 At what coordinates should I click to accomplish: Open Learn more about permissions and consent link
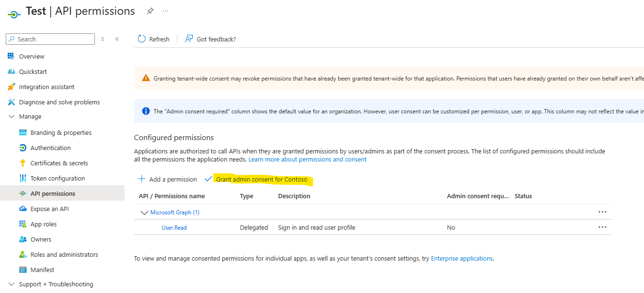pos(307,159)
